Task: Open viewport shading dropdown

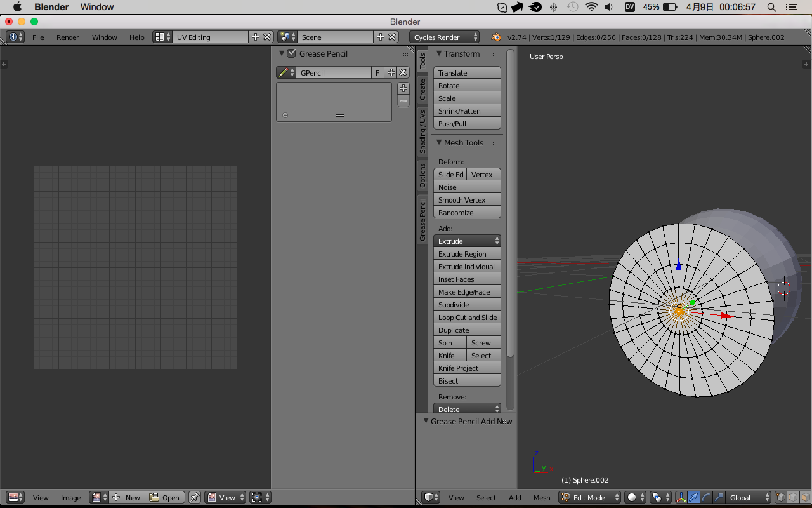Action: pyautogui.click(x=635, y=497)
